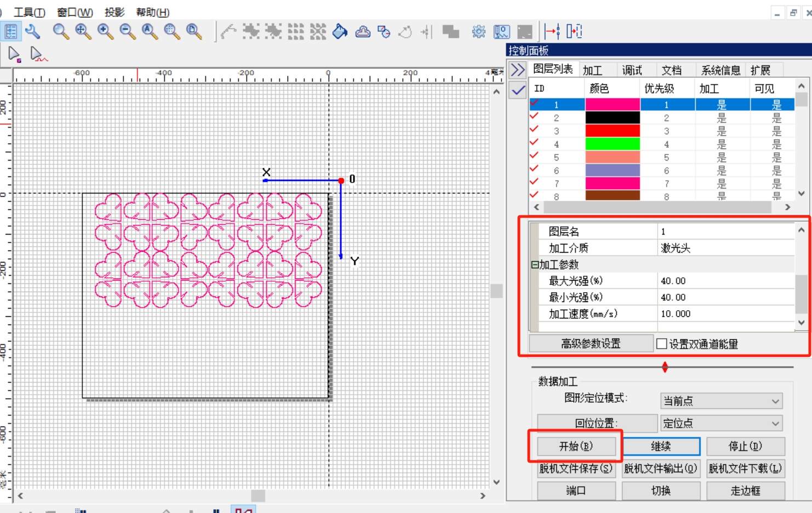Click the first dotted array pattern icon
This screenshot has width=812, height=513.
coord(251,32)
